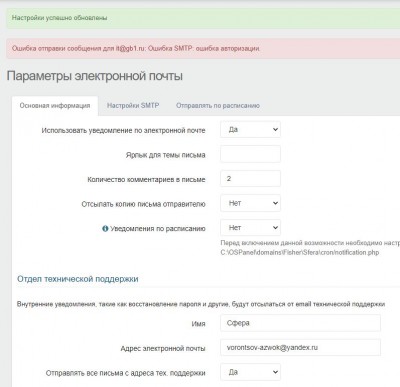
Task: Click the Параметры электронной почты heading
Action: click(x=95, y=76)
